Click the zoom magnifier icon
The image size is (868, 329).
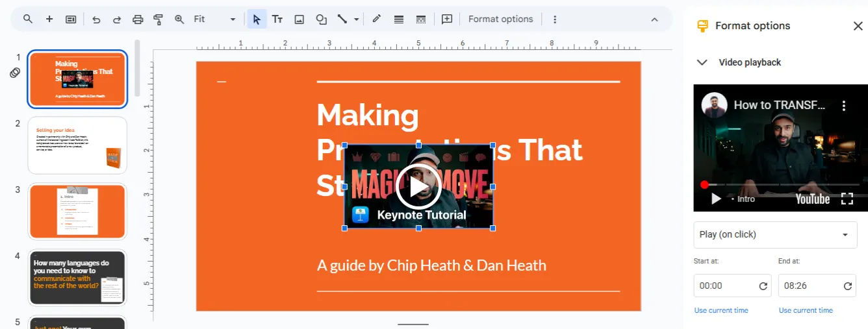(x=179, y=19)
